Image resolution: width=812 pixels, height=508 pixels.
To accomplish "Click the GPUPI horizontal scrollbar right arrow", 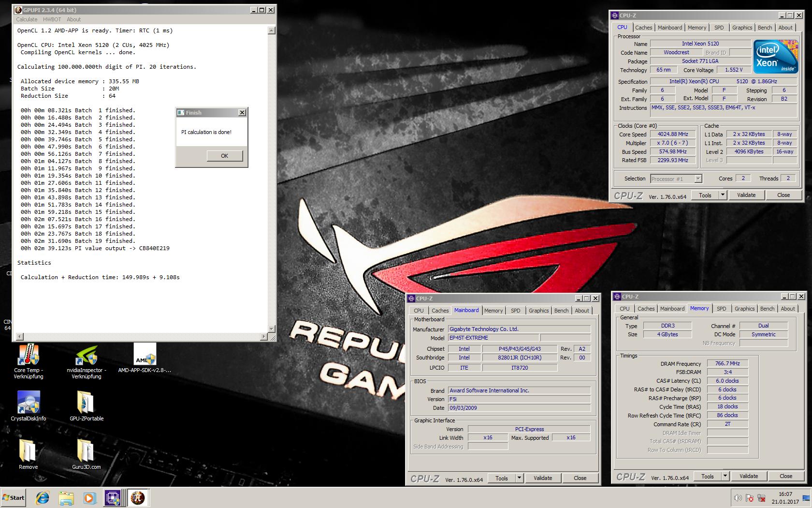I will click(263, 337).
